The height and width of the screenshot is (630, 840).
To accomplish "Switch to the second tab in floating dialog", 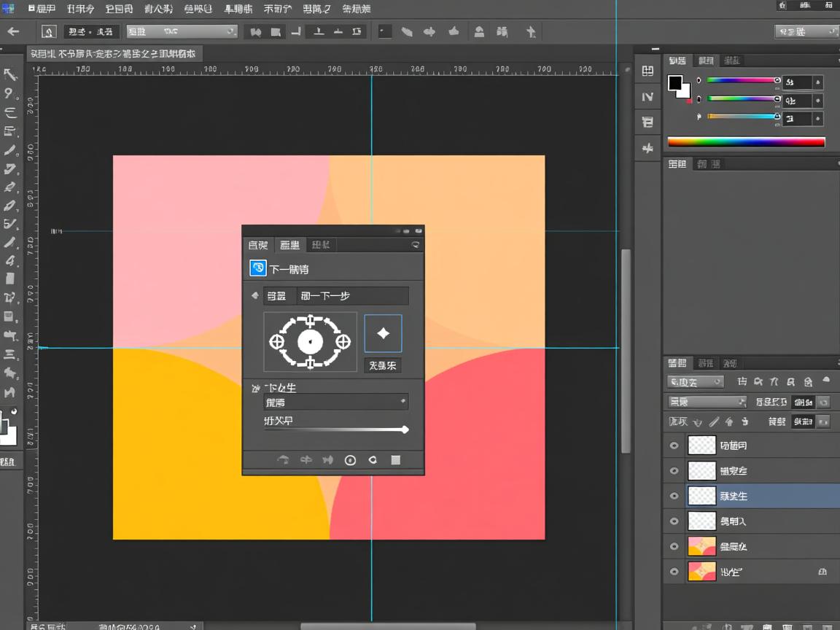I will tap(289, 245).
